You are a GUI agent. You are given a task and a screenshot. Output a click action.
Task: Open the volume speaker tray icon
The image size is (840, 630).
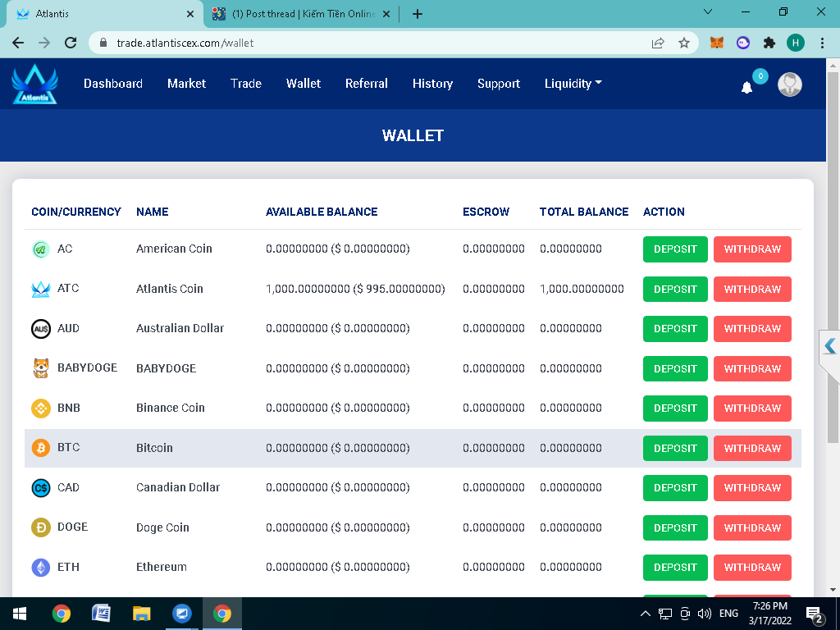click(x=705, y=614)
